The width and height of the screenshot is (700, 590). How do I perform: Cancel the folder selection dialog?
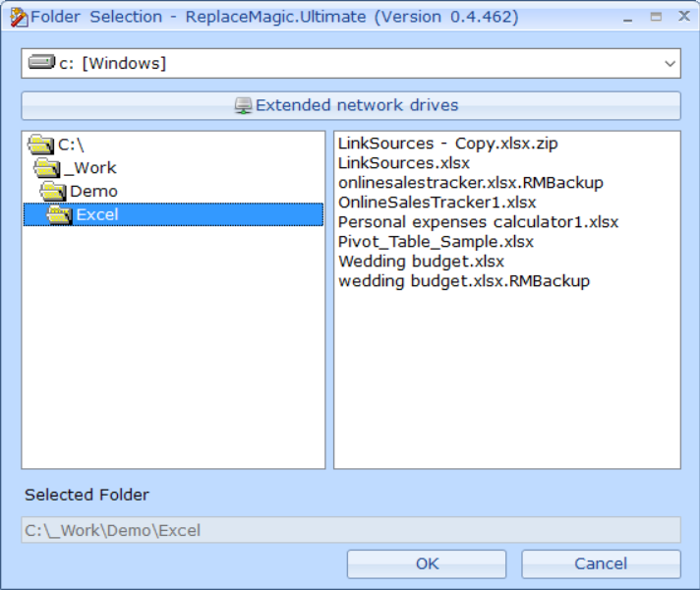601,564
